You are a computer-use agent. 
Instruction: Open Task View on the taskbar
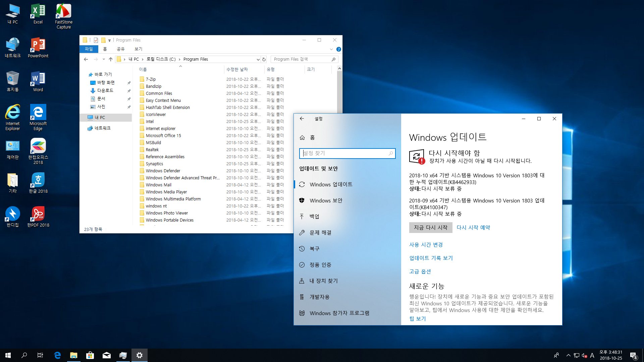point(40,355)
